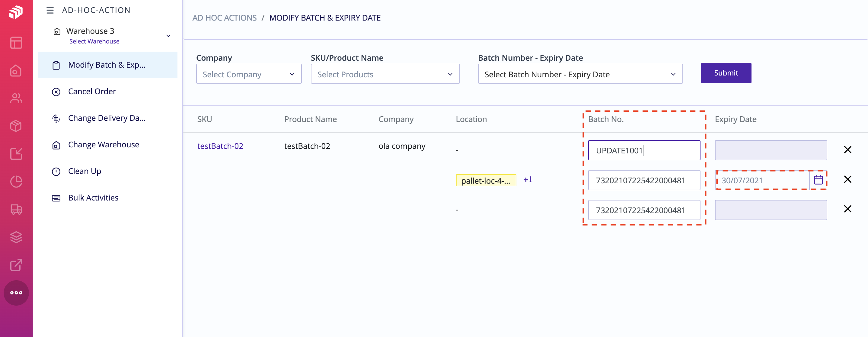Focus the second batch number field
This screenshot has height=337, width=868.
[644, 180]
